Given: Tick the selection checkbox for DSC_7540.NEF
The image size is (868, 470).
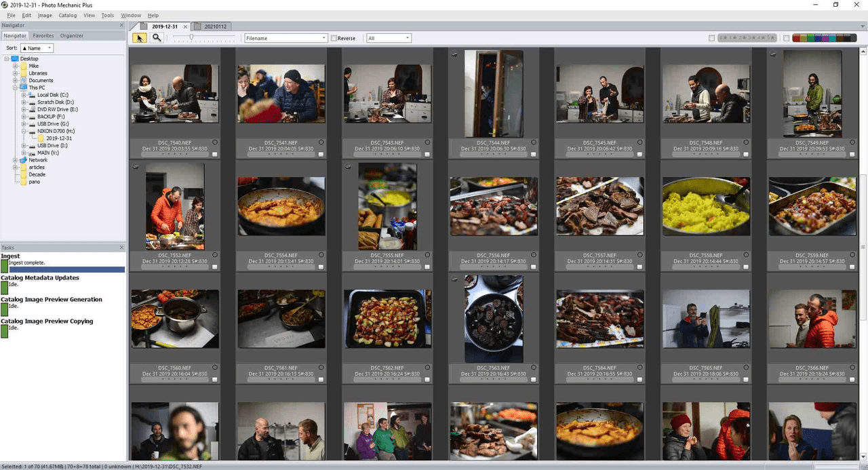Looking at the screenshot, I should [x=214, y=154].
